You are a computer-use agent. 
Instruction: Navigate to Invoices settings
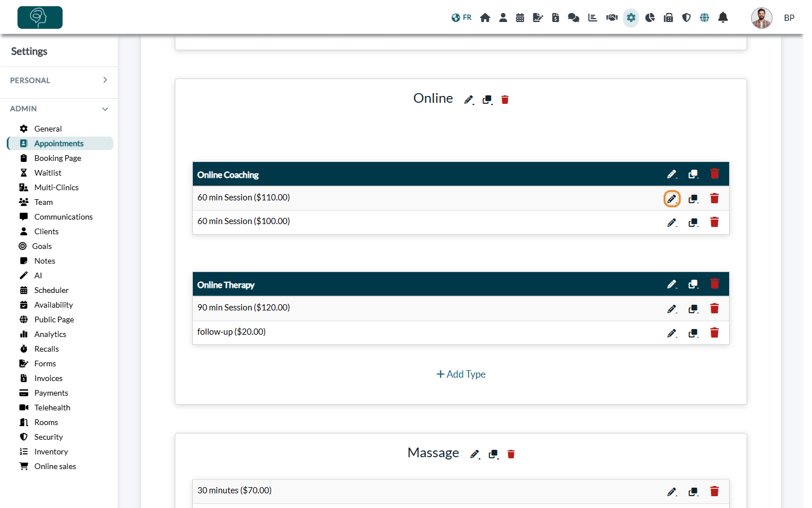(48, 378)
